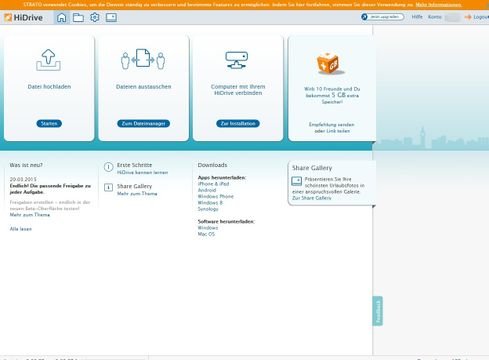The image size is (489, 360).
Task: Click the Was ist neu? heading
Action: (x=26, y=165)
